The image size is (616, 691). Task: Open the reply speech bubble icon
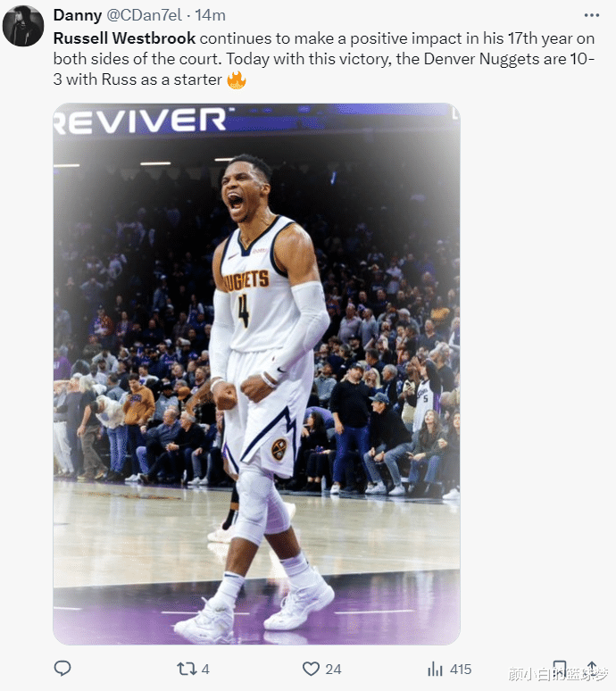62,669
